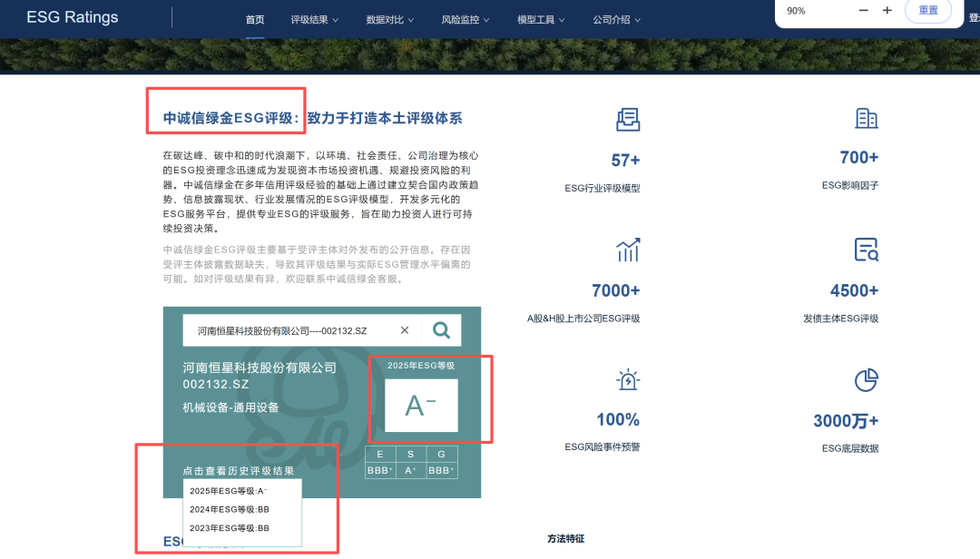Click the A- rating badge
This screenshot has height=559, width=980.
(x=421, y=405)
